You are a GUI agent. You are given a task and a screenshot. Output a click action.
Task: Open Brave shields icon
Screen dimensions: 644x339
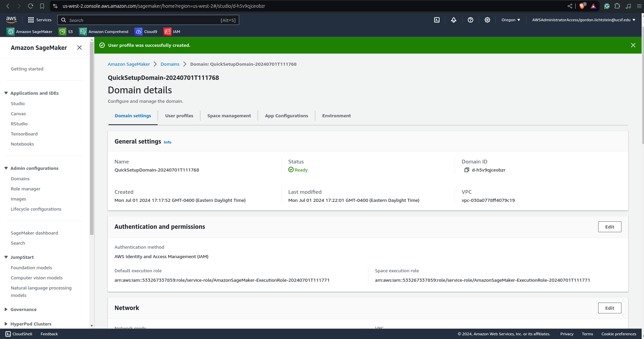point(582,6)
